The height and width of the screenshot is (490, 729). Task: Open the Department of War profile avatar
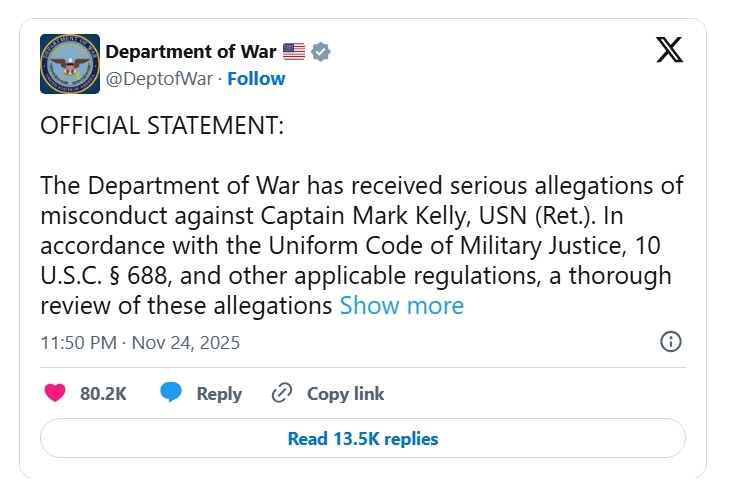coord(70,64)
